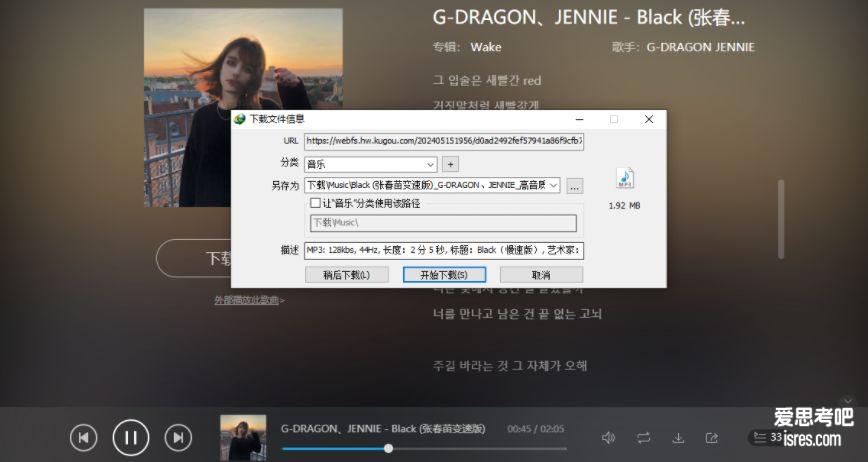Open the playlist queue showing 33
The height and width of the screenshot is (462, 868).
click(x=768, y=438)
